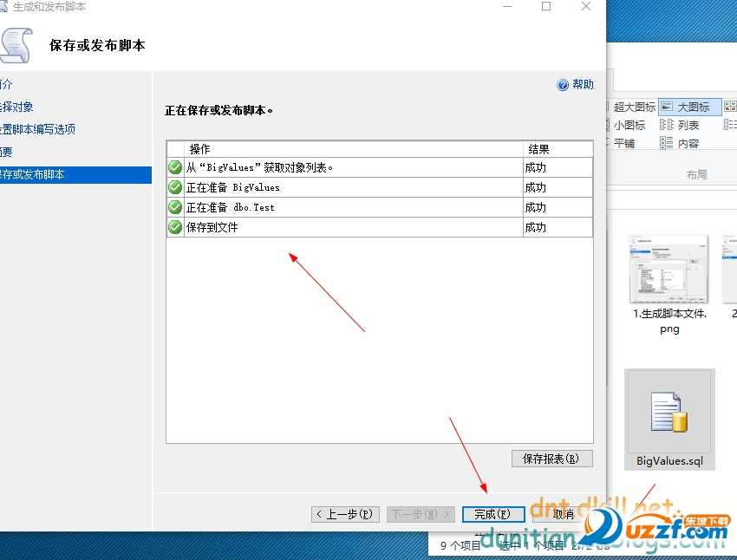Open the 设置脚本编写选项 wizard step
Viewport: 737px width, 560px height.
pos(38,129)
